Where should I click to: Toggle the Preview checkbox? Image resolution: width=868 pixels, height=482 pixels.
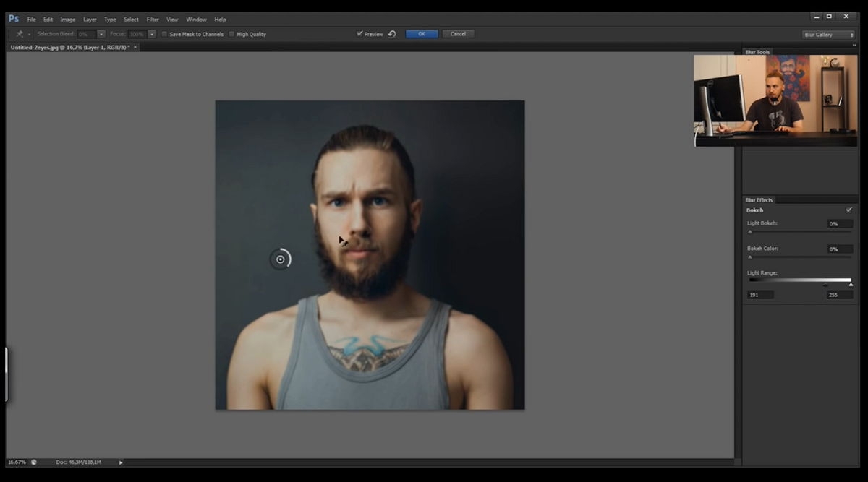click(360, 34)
